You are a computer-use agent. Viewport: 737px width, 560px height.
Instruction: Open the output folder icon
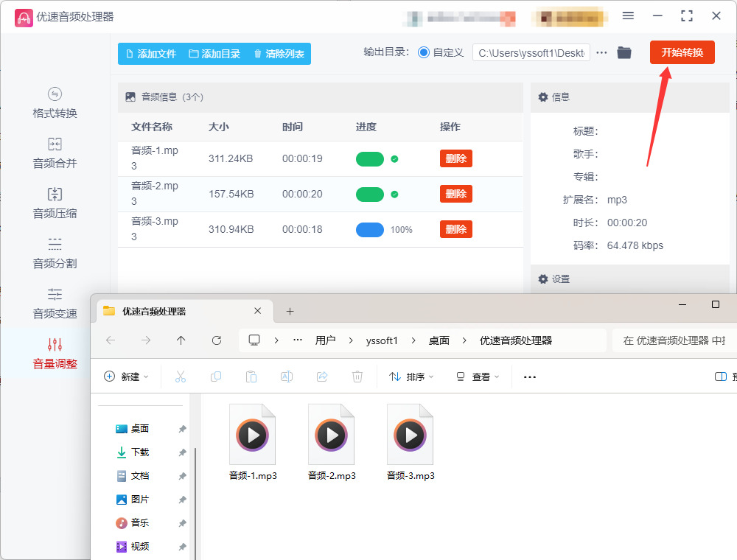pos(624,52)
